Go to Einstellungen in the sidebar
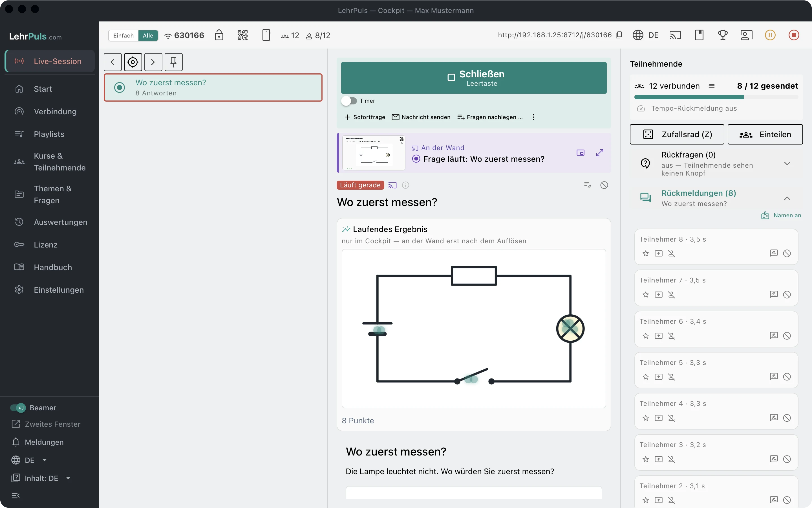Image resolution: width=812 pixels, height=508 pixels. pos(50,290)
